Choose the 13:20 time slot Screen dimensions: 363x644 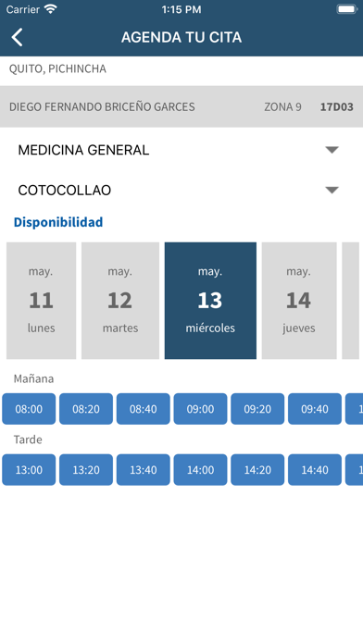tap(86, 469)
